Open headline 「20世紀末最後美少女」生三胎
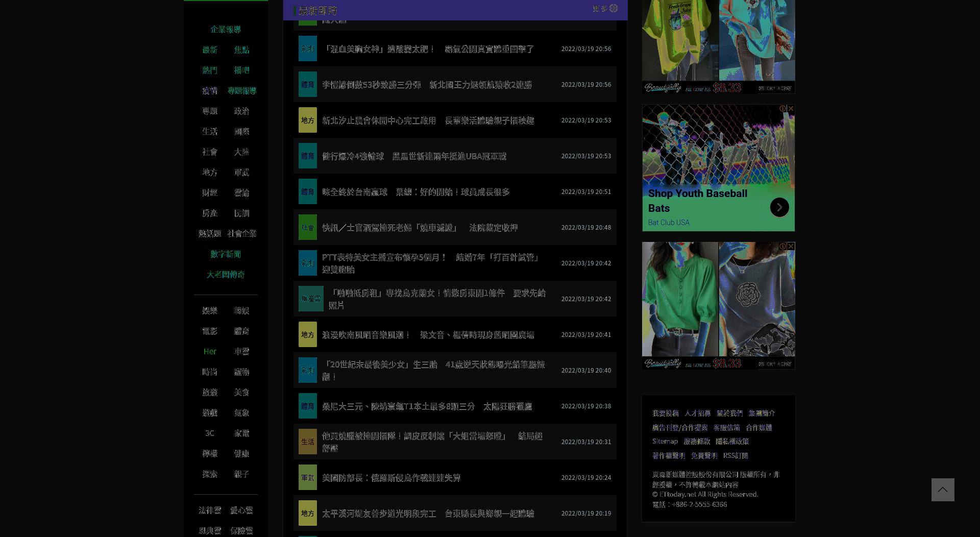 coord(433,370)
